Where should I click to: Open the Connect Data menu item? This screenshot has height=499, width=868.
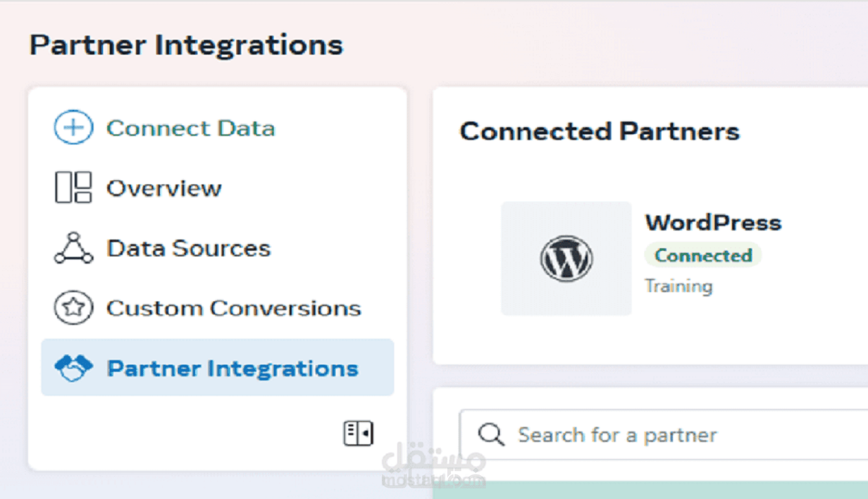[190, 128]
